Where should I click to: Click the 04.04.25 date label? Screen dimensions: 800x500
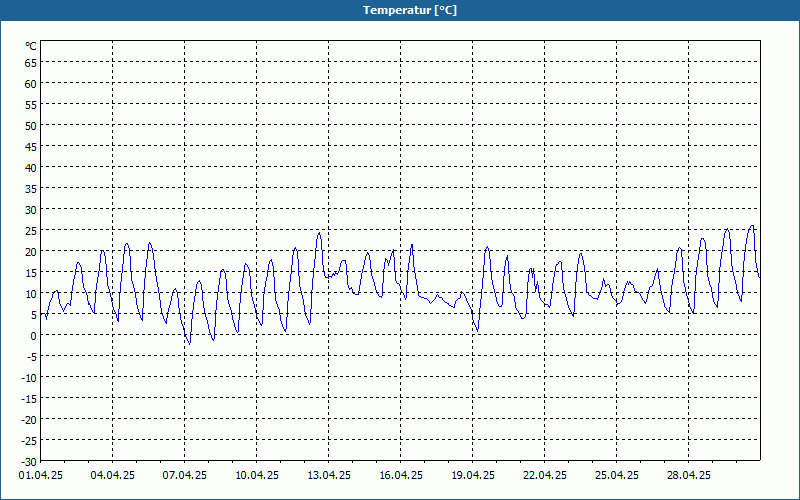(x=113, y=476)
